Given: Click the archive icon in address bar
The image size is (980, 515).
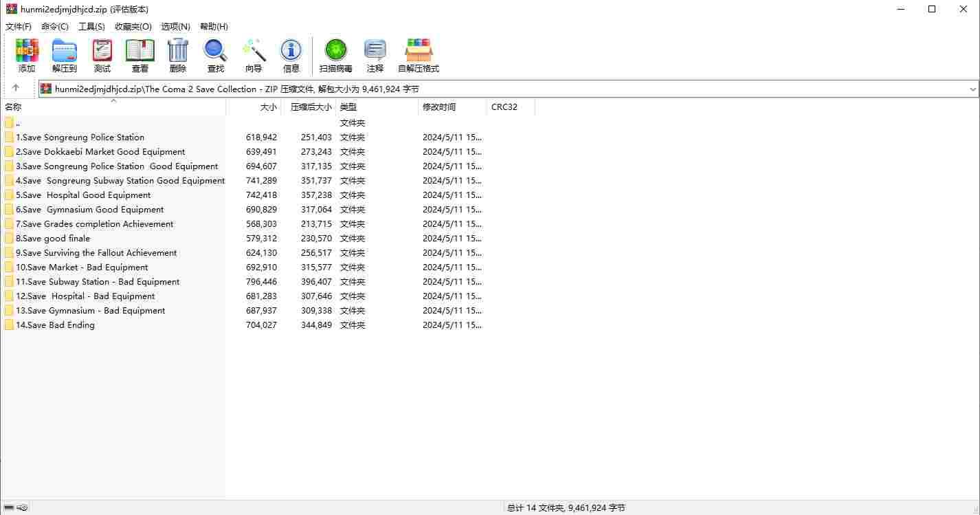Looking at the screenshot, I should [x=46, y=89].
